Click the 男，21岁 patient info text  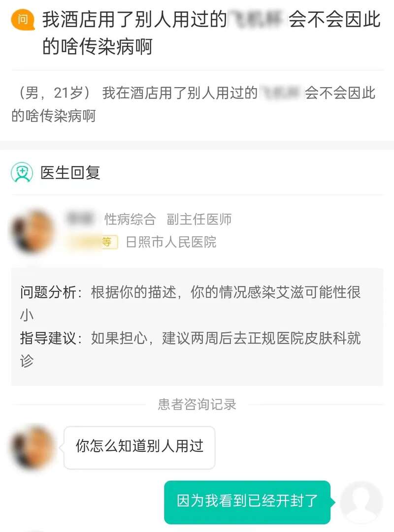pyautogui.click(x=54, y=93)
